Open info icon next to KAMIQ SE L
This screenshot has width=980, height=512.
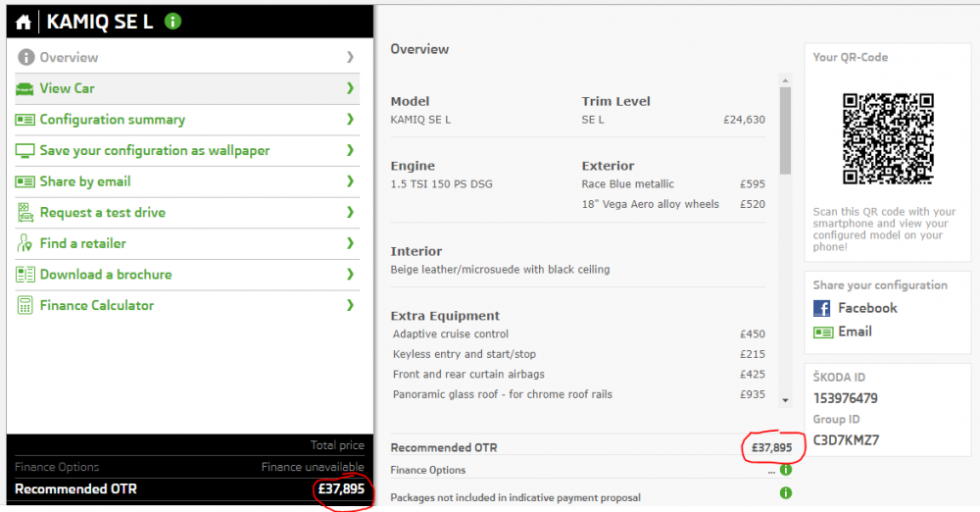[x=172, y=22]
